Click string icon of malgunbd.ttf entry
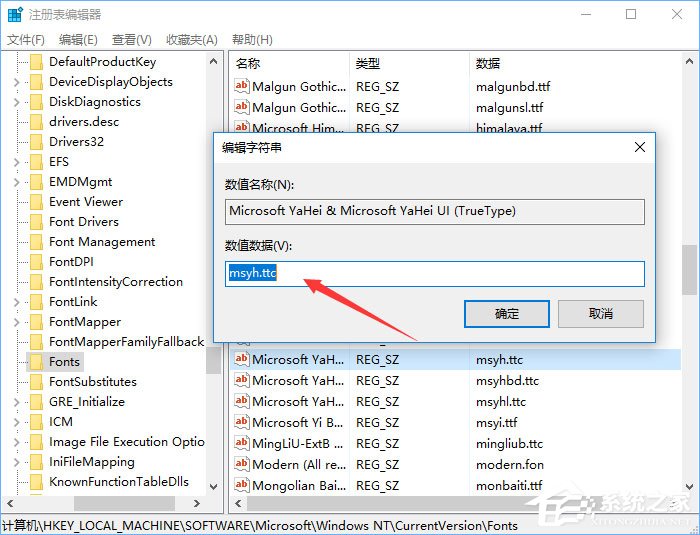The image size is (700, 535). pos(242,86)
